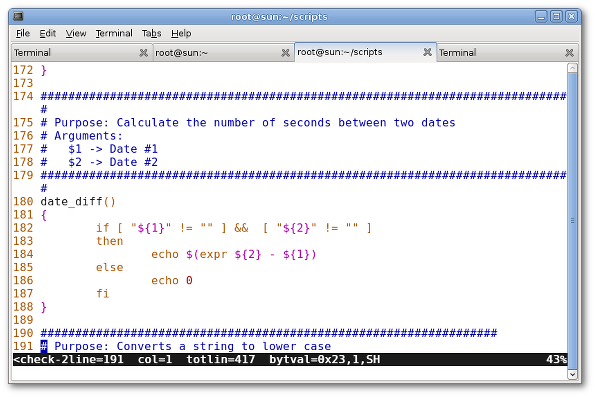Screen dimensions: 595x397
Task: Click 'echo 0' on line 186
Action: coord(172,280)
